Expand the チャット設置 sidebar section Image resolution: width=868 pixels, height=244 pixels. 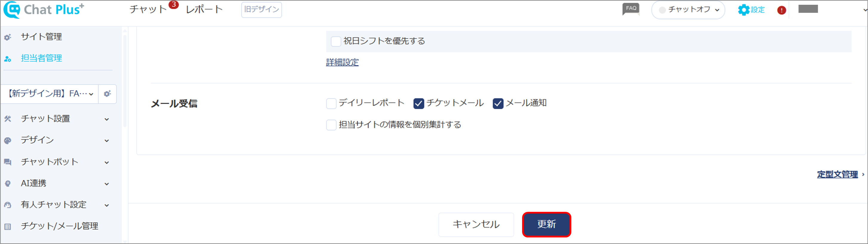pos(57,119)
